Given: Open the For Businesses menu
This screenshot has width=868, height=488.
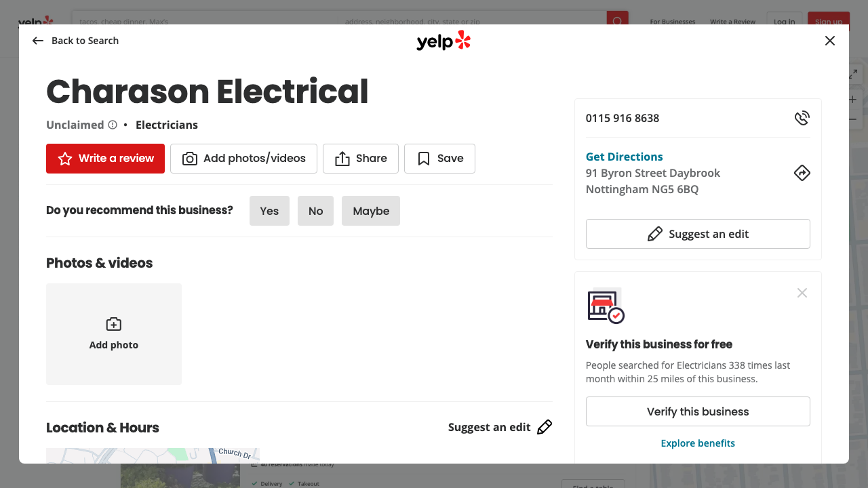Looking at the screenshot, I should [672, 22].
